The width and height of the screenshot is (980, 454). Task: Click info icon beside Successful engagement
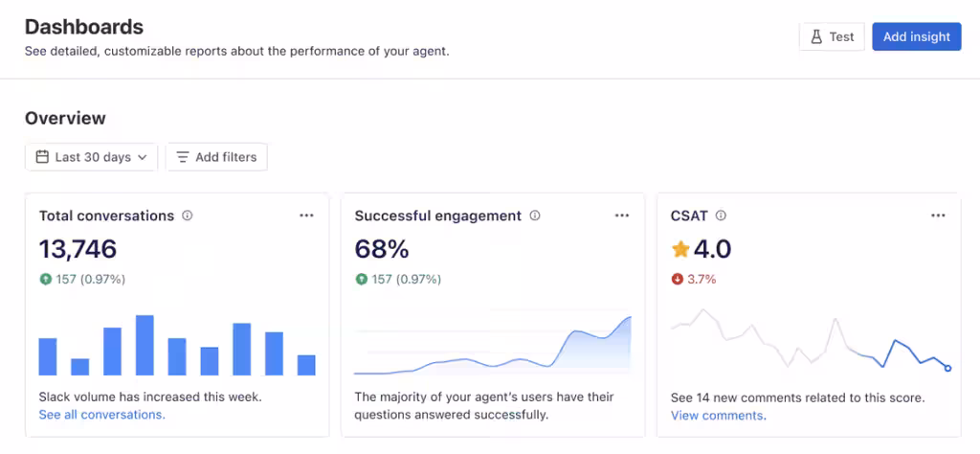(x=535, y=216)
